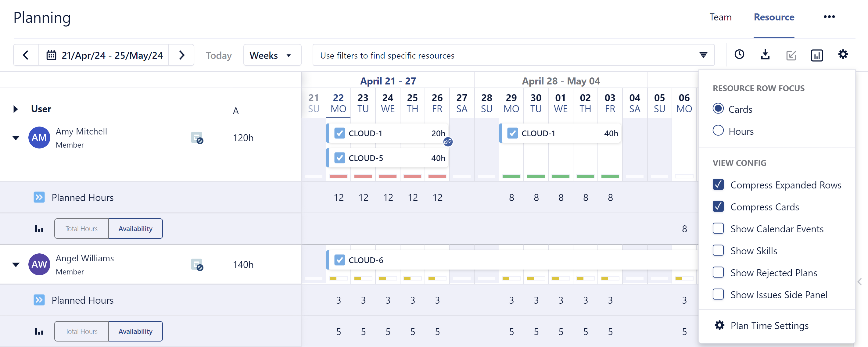Expand the User column header arrow
The height and width of the screenshot is (347, 868).
15,109
